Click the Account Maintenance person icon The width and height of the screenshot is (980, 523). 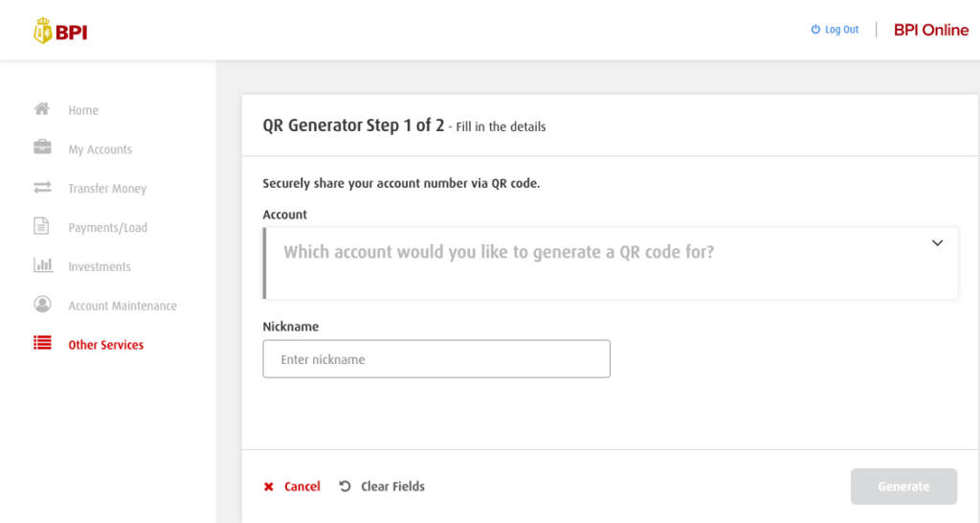42,305
